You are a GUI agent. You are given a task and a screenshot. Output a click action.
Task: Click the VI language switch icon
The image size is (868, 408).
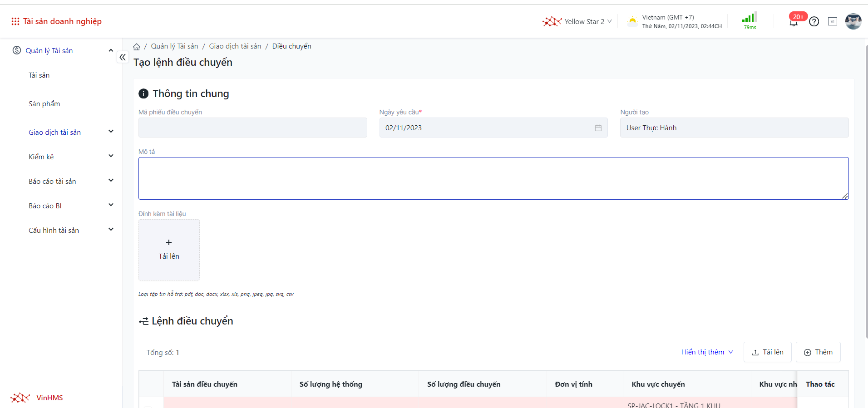point(832,21)
